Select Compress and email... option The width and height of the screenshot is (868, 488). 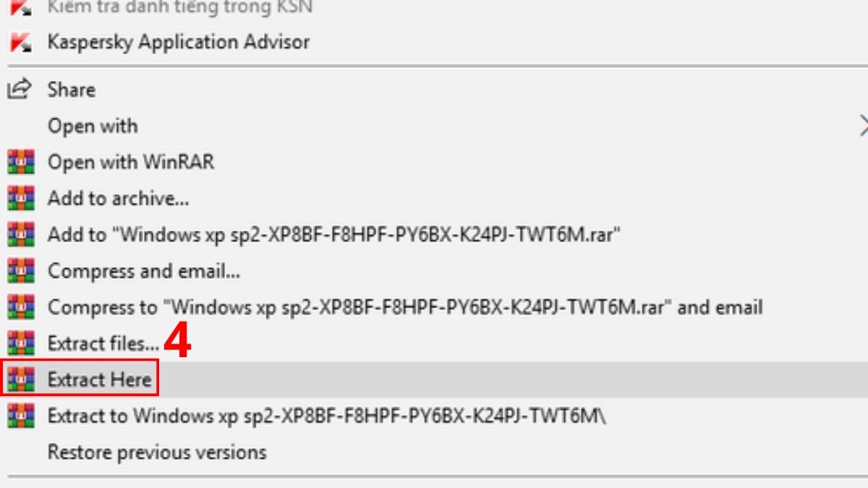coord(144,271)
